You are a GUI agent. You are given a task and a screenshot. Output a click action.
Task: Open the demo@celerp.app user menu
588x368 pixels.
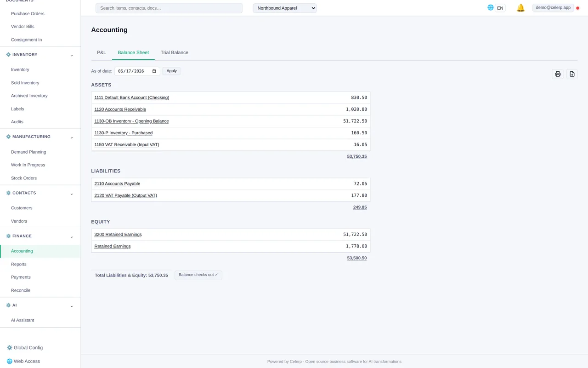tap(553, 7)
